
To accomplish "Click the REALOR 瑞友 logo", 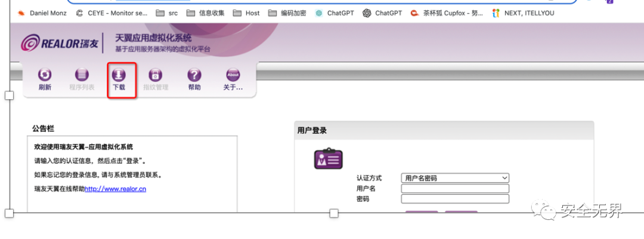I will point(60,43).
